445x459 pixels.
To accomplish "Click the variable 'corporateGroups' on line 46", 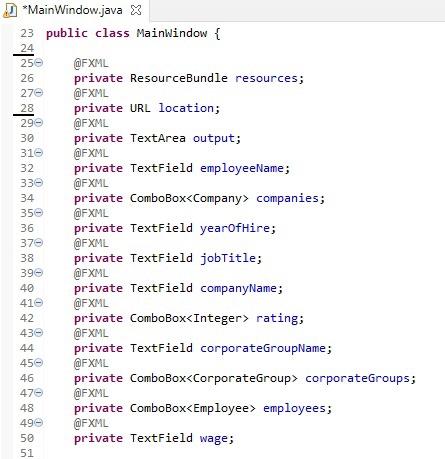I will (357, 378).
